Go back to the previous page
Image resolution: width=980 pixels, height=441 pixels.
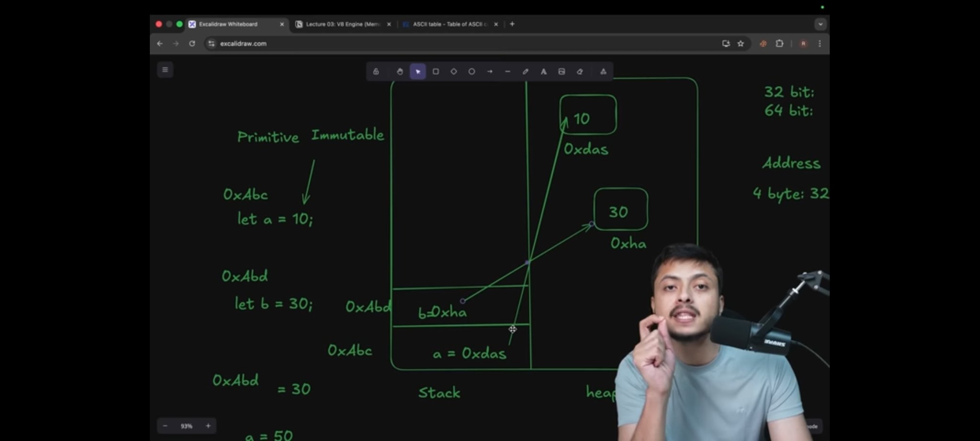[160, 44]
